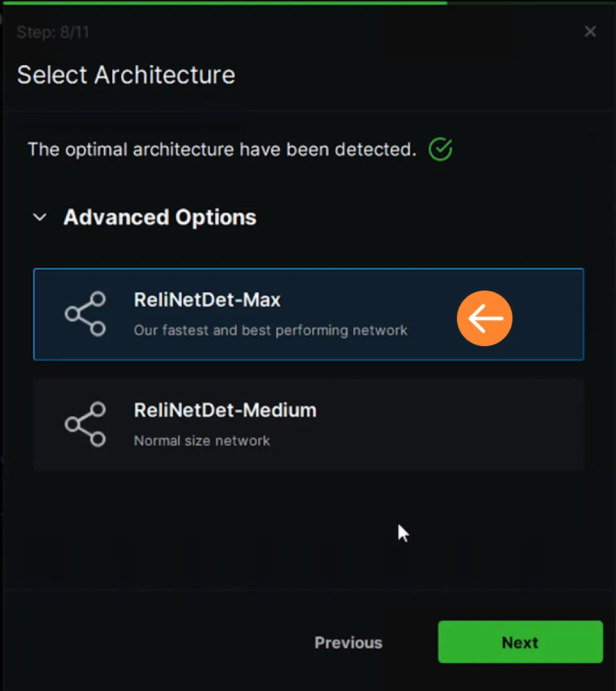The image size is (616, 691).
Task: Click the Advanced Options heading
Action: pos(160,217)
